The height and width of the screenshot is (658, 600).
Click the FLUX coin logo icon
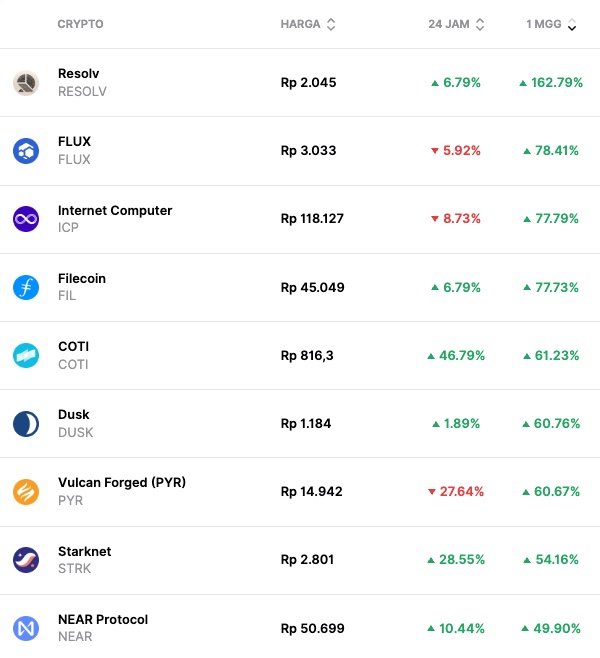tap(26, 151)
